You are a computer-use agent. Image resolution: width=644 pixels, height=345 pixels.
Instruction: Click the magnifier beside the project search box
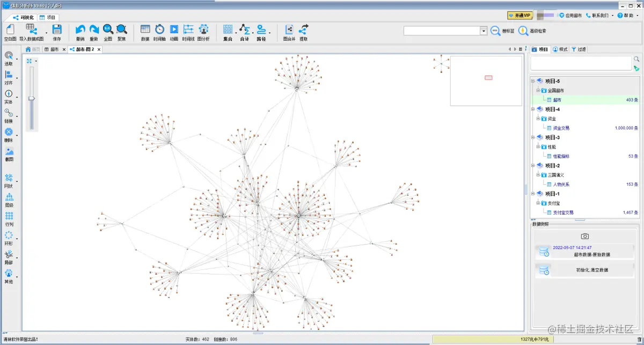(636, 59)
